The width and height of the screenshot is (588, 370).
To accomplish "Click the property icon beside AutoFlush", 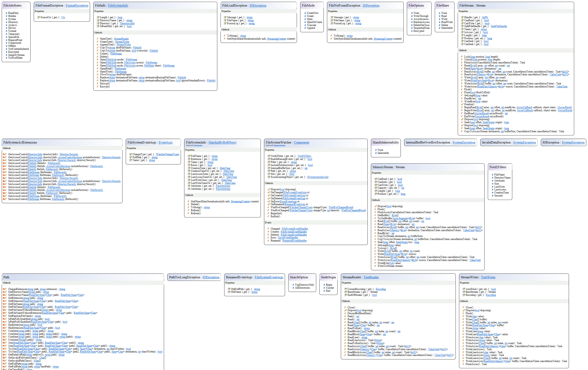I will click(x=464, y=289).
